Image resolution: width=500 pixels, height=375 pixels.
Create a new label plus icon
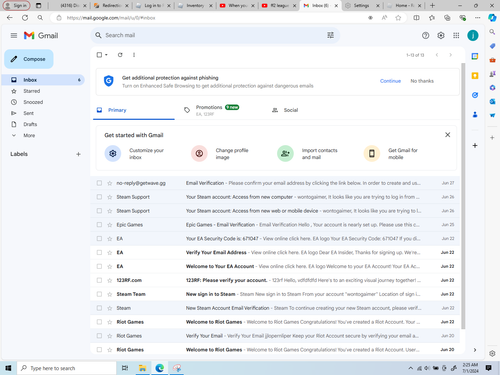coord(78,154)
